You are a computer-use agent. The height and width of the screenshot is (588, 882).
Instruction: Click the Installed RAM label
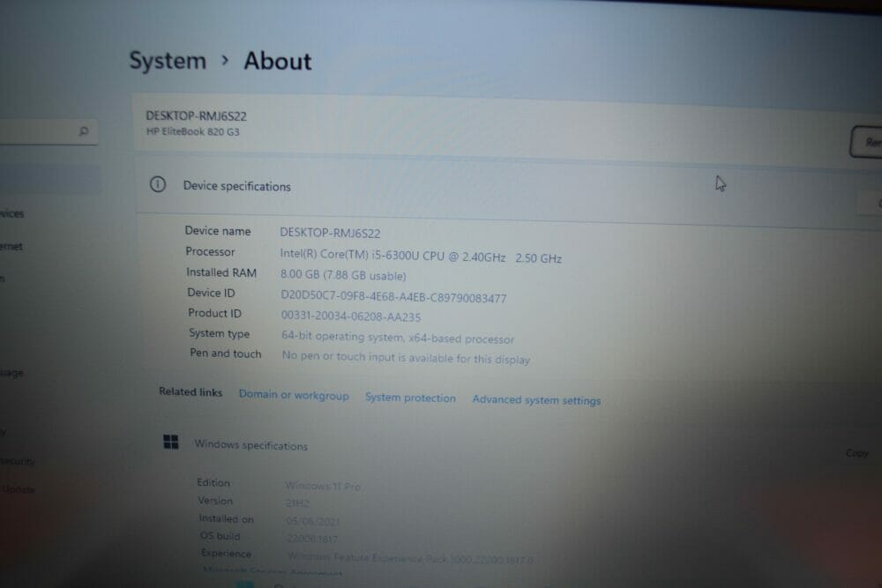221,272
